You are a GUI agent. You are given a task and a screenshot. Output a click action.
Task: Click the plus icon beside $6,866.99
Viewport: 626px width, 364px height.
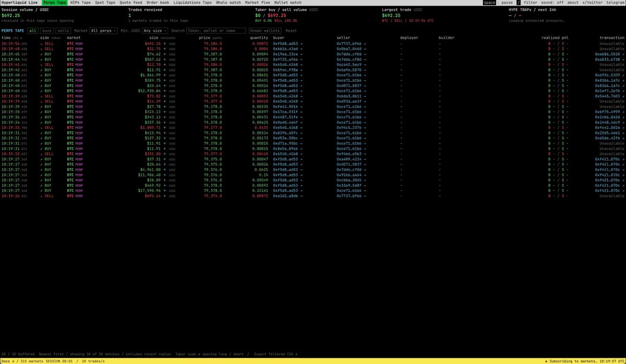165,75
